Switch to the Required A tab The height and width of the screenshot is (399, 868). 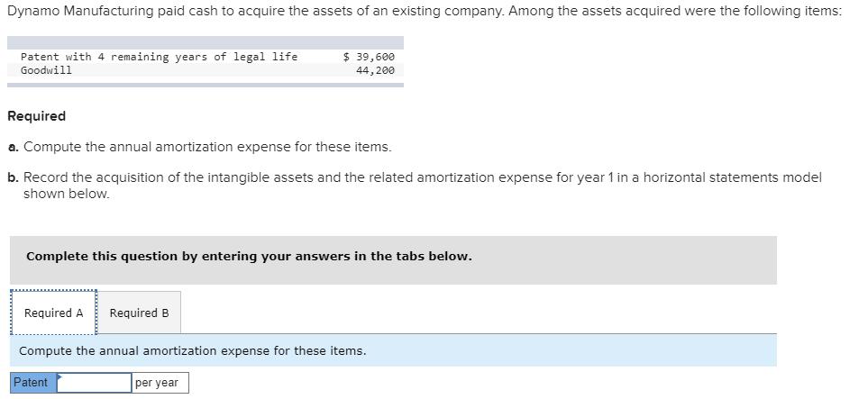pos(53,313)
